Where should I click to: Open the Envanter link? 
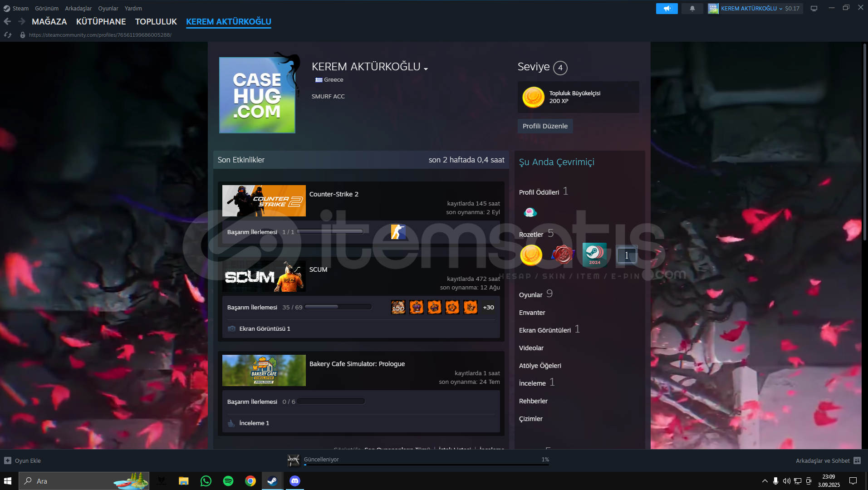[x=532, y=313]
